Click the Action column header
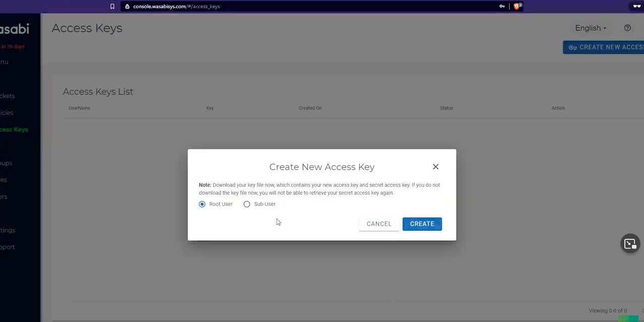 (x=558, y=108)
